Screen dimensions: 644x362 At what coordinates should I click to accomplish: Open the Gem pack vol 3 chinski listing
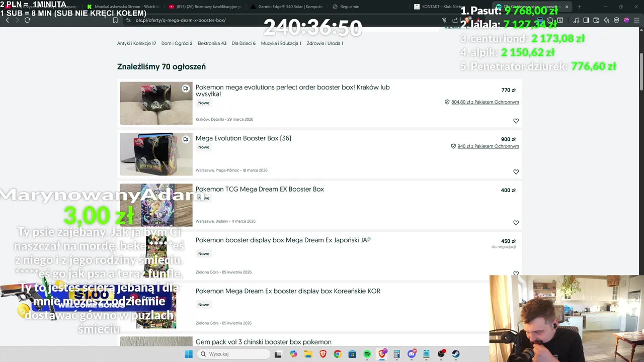(263, 342)
